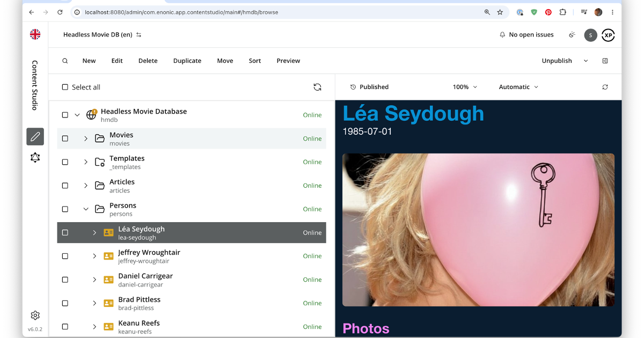Click the UK flag project icon

coord(35,34)
